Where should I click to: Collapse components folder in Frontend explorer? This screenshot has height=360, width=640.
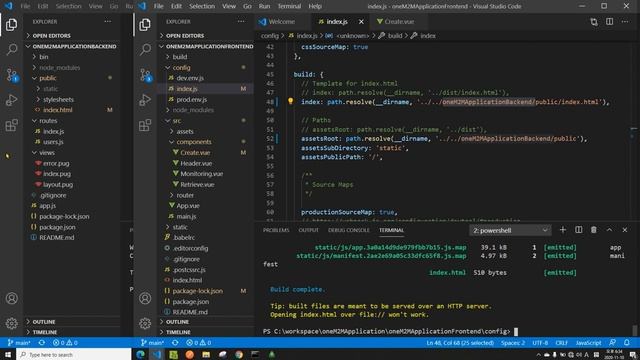tap(194, 142)
